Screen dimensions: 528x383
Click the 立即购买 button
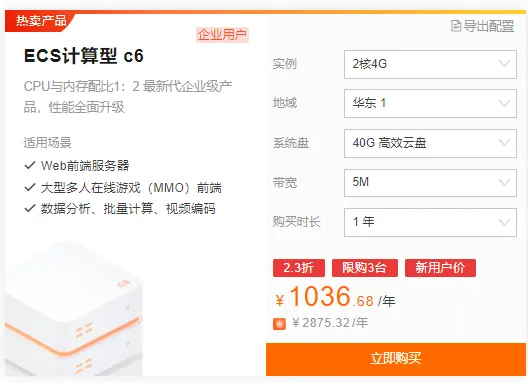tap(396, 359)
